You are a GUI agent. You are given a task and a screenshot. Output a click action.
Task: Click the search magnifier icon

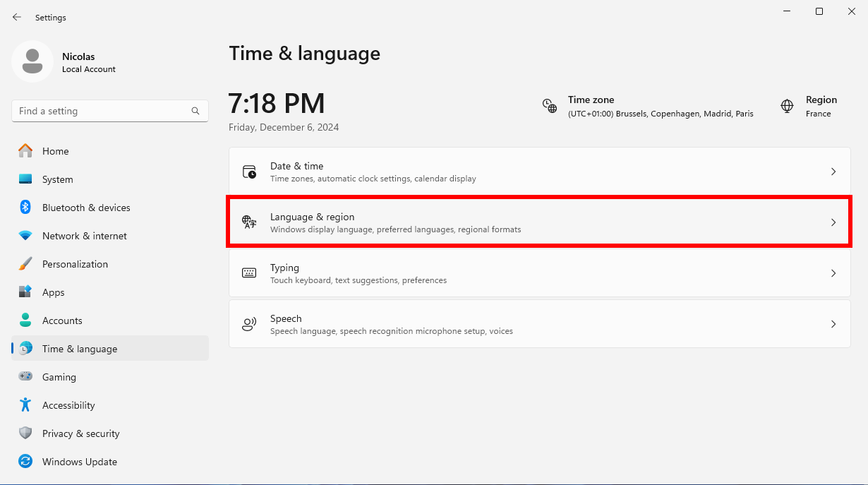(195, 111)
